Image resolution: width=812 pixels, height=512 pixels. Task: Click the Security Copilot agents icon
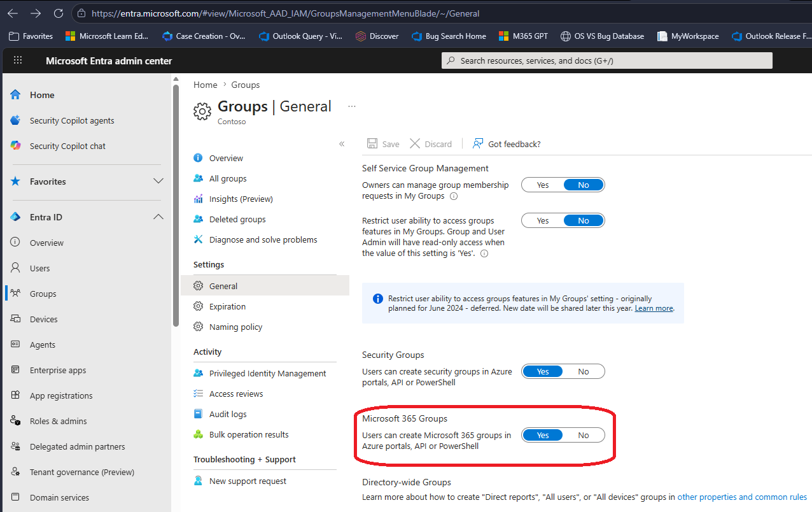16,120
